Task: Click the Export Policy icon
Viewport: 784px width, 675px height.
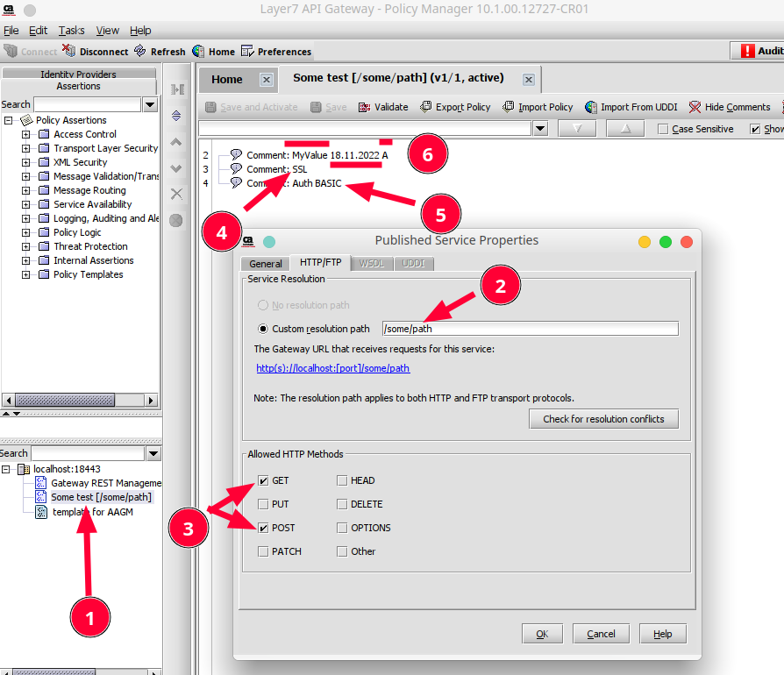Action: pos(427,108)
